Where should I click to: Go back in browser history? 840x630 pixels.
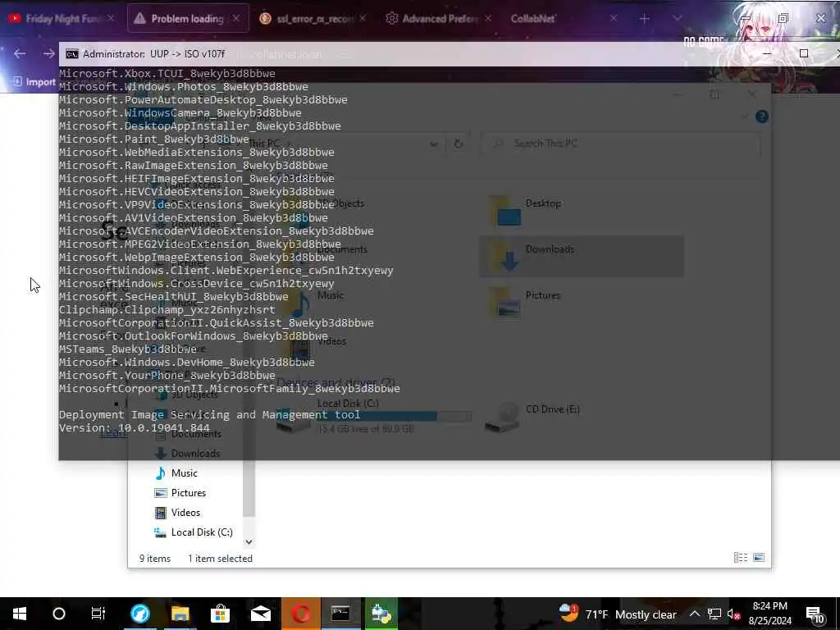20,53
